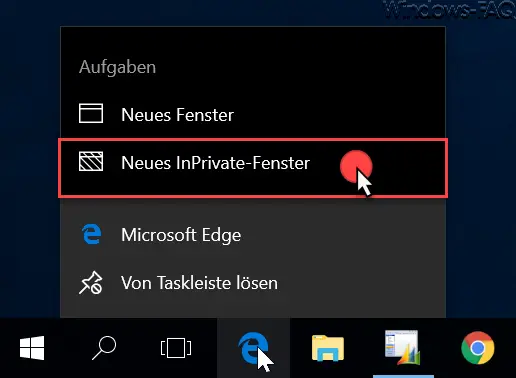The image size is (516, 378).
Task: Click the blue Edge logo in the jump list
Action: [92, 234]
